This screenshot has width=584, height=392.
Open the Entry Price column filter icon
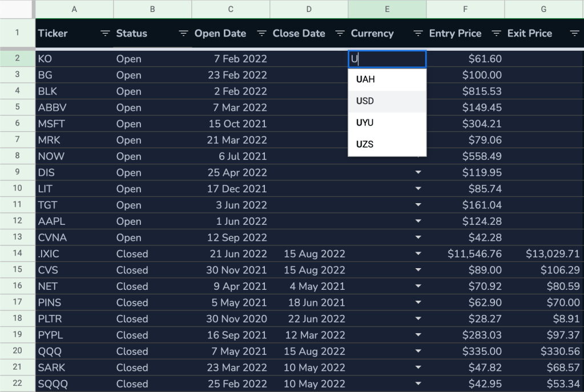(496, 34)
